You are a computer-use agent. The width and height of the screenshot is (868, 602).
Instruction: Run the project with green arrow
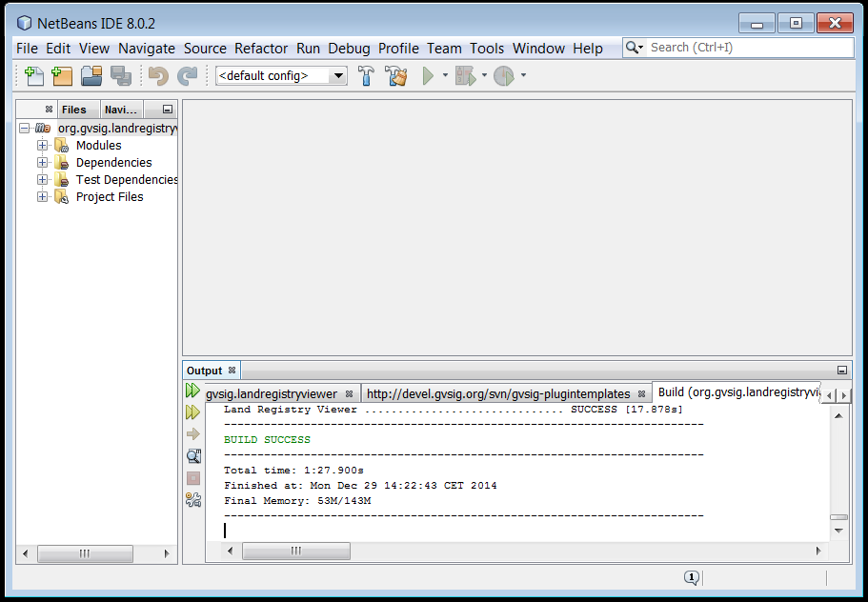[x=428, y=76]
